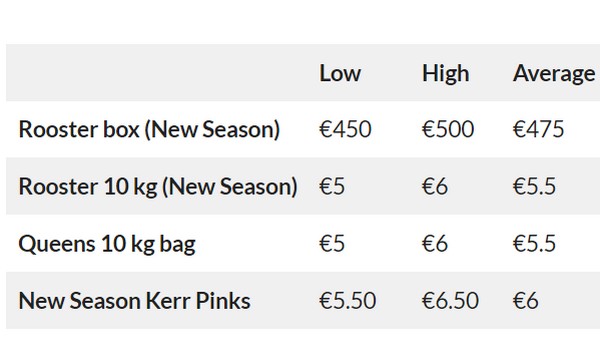Click the Low column header
This screenshot has height=361, width=600.
click(340, 73)
